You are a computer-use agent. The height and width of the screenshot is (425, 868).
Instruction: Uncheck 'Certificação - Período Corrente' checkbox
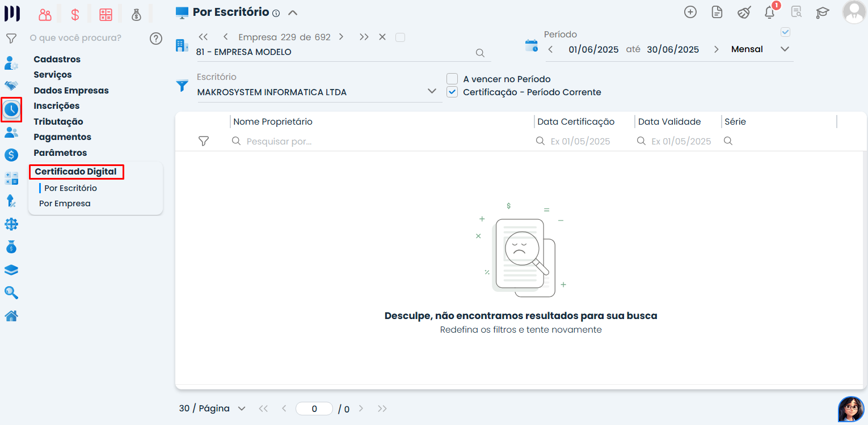coord(452,92)
